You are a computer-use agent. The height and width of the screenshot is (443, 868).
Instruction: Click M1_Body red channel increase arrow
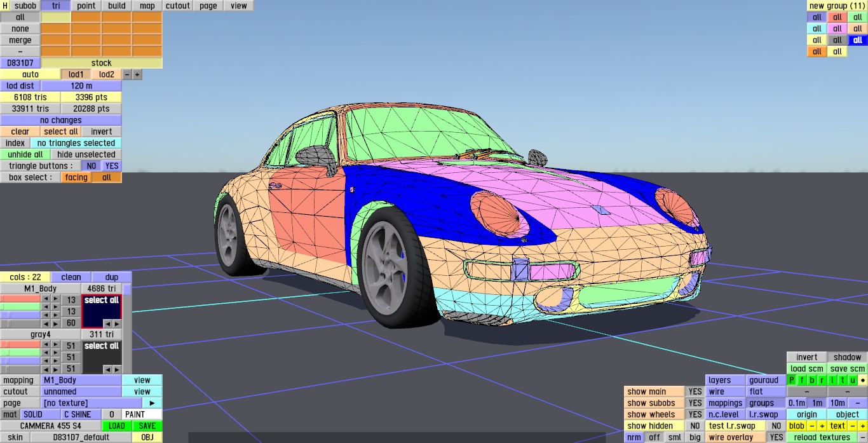tap(55, 299)
